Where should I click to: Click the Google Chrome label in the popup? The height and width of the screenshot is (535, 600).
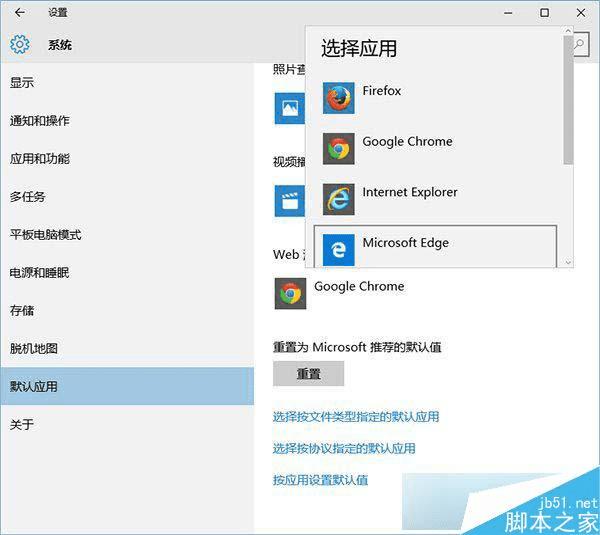point(408,142)
